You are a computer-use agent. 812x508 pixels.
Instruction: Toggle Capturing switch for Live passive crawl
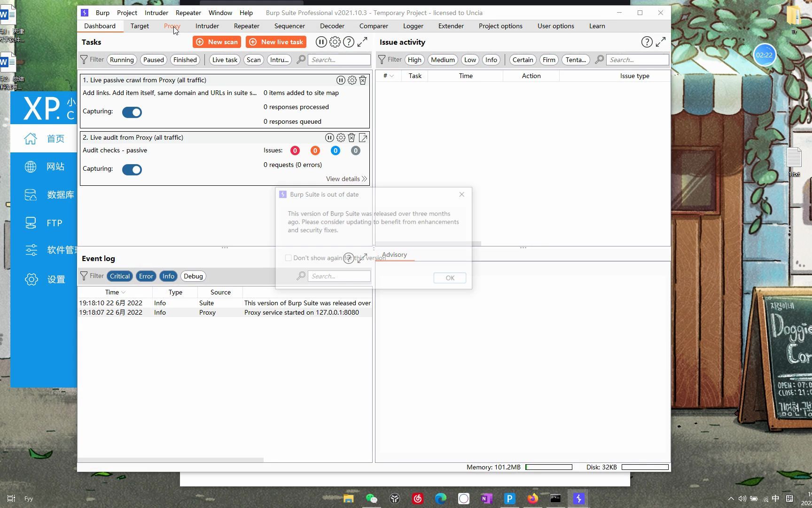132,112
